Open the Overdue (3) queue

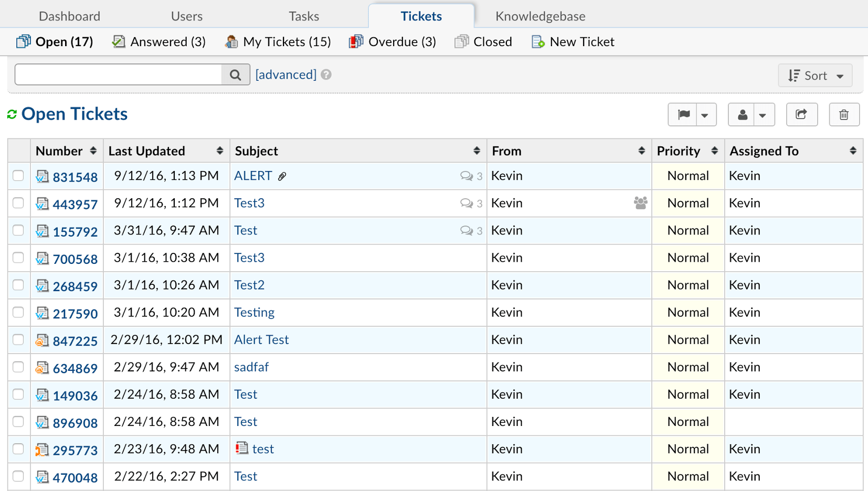pyautogui.click(x=393, y=42)
